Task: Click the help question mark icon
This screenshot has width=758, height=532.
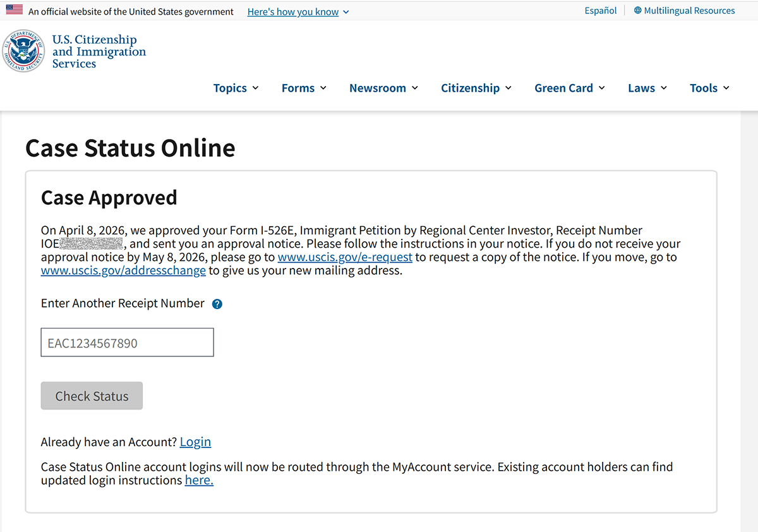Action: 217,304
